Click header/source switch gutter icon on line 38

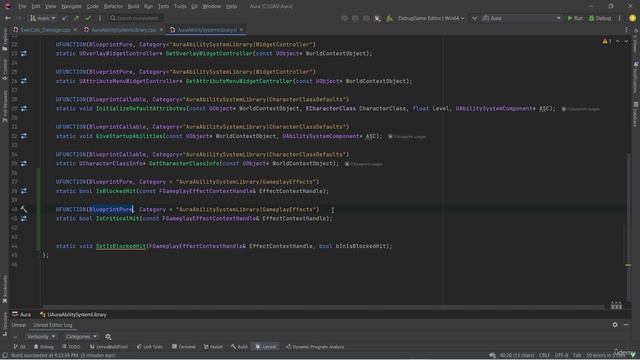point(24,191)
